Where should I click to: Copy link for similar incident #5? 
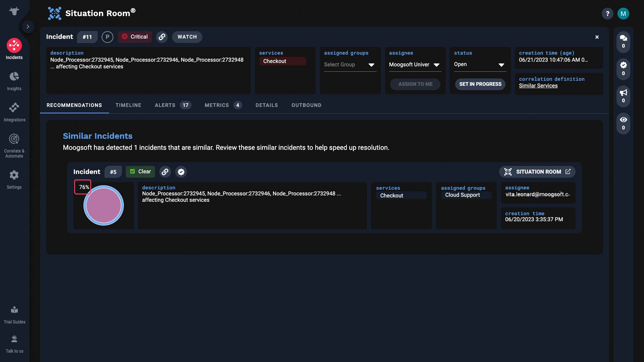pos(165,172)
